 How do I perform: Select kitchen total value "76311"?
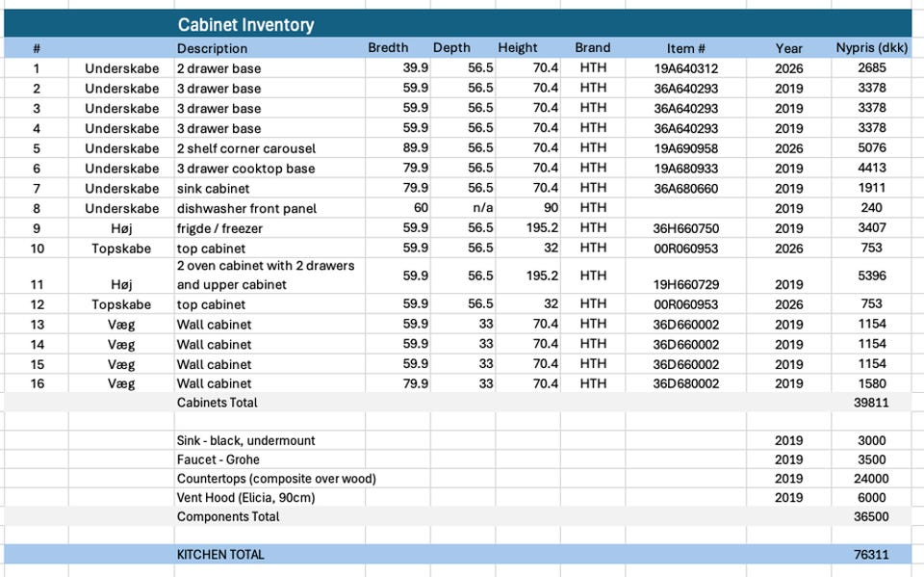871,555
